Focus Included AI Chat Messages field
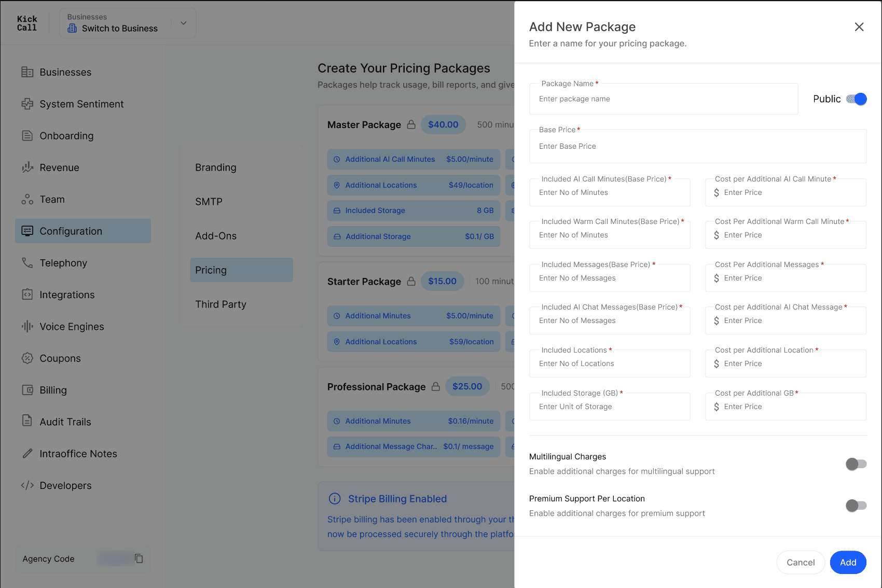Image resolution: width=882 pixels, height=588 pixels. coord(610,320)
